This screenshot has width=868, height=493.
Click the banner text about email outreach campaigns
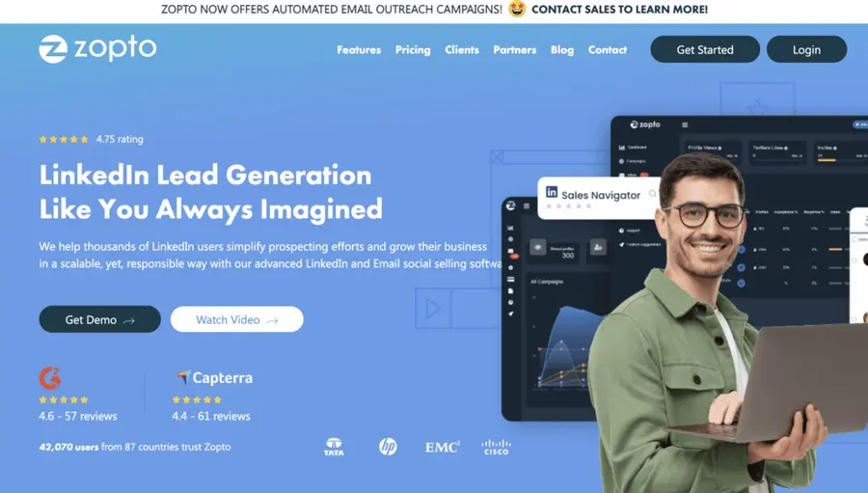click(x=332, y=10)
